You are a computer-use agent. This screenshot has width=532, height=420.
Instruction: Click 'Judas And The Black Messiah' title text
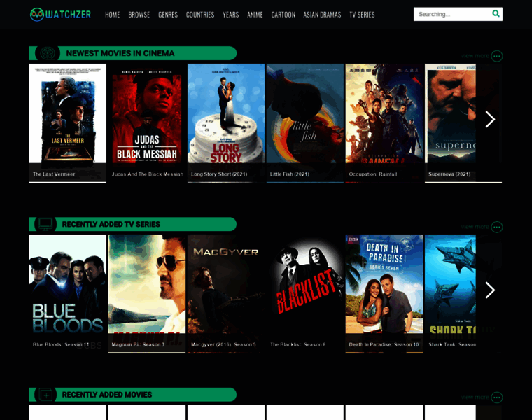click(148, 174)
